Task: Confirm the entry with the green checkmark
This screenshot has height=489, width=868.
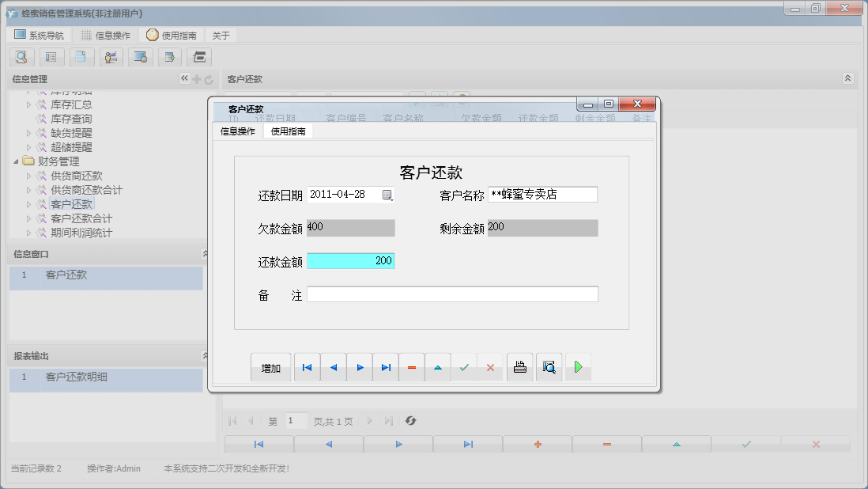Action: pos(464,366)
